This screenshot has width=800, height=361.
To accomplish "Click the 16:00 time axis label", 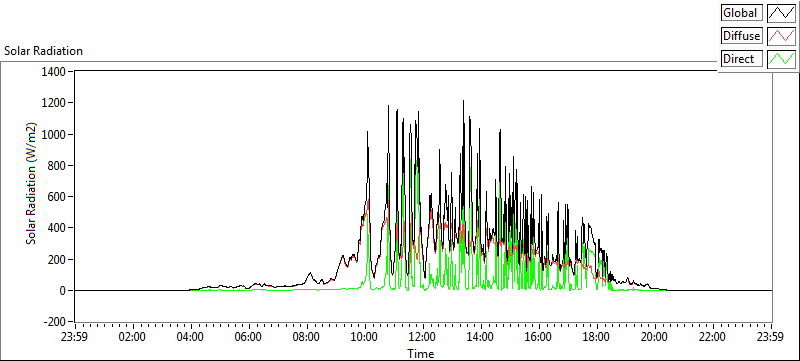I will [539, 337].
